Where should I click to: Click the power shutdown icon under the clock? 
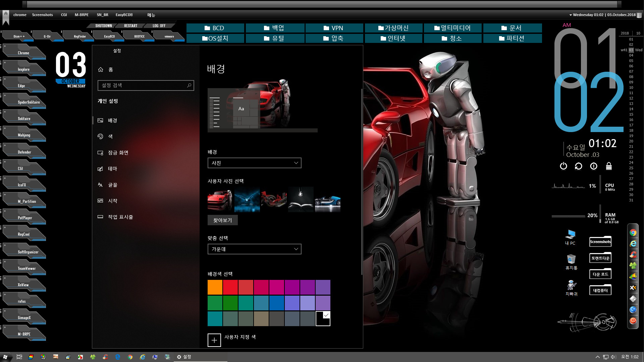(563, 166)
